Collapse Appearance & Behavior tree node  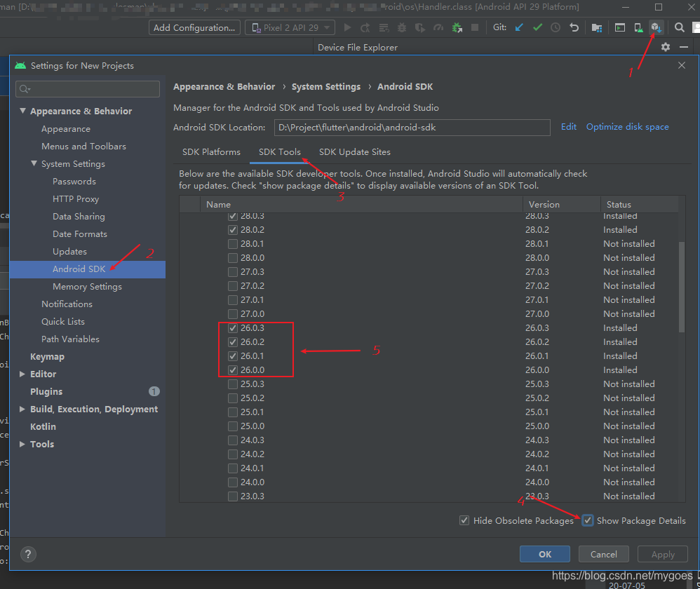tap(22, 111)
